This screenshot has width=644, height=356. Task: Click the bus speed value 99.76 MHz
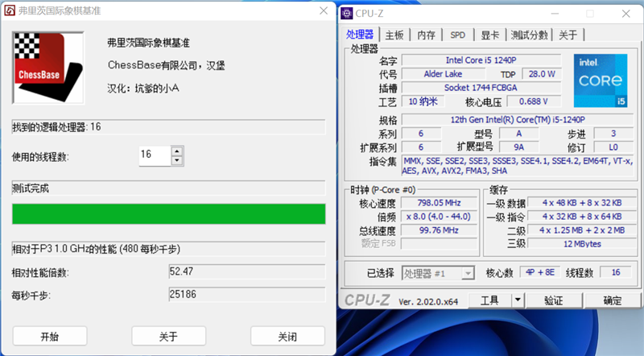439,230
